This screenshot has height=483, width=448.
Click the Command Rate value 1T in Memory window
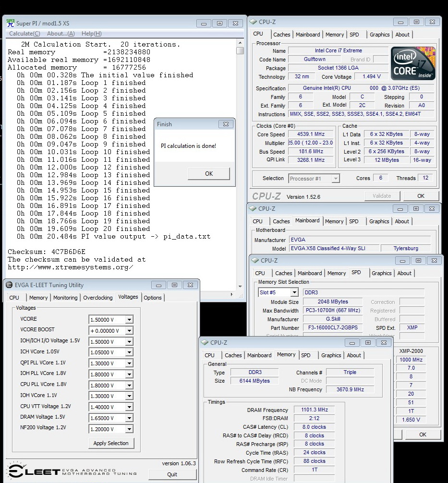click(315, 470)
